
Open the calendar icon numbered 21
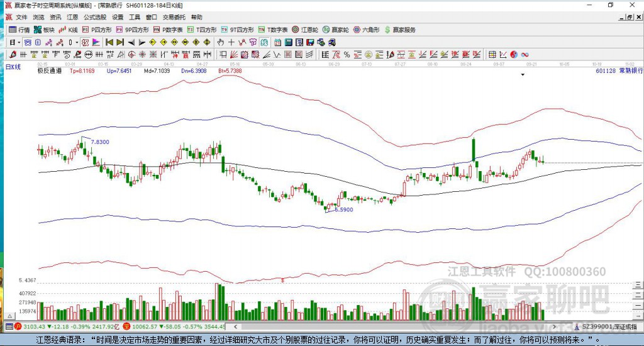277,42
